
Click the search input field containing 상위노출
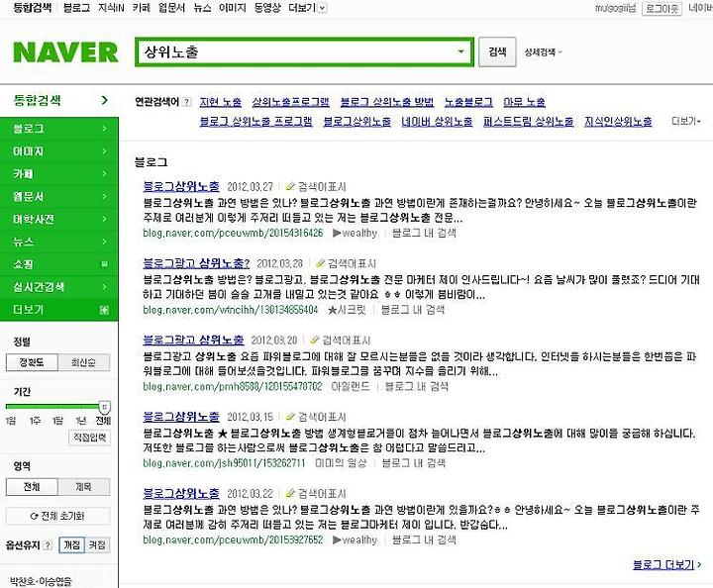pyautogui.click(x=304, y=51)
